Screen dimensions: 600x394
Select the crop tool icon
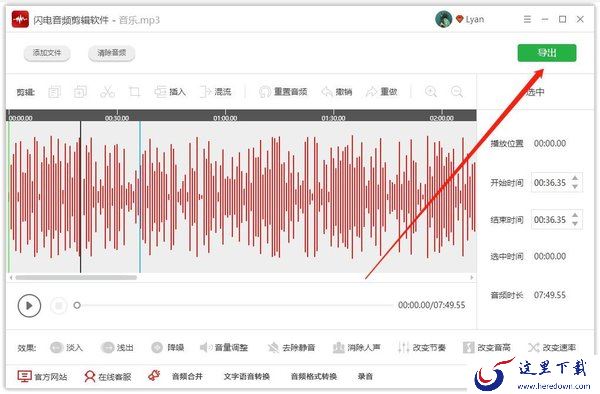(x=134, y=92)
